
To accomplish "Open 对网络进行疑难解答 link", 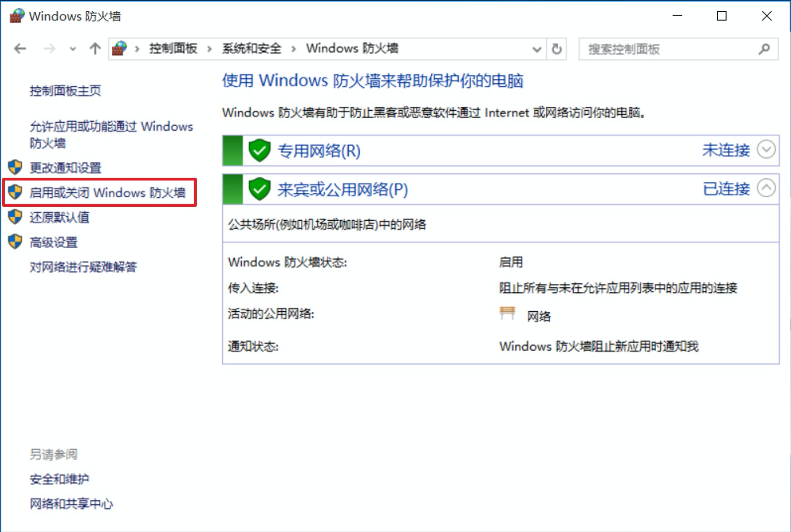I will [x=83, y=267].
